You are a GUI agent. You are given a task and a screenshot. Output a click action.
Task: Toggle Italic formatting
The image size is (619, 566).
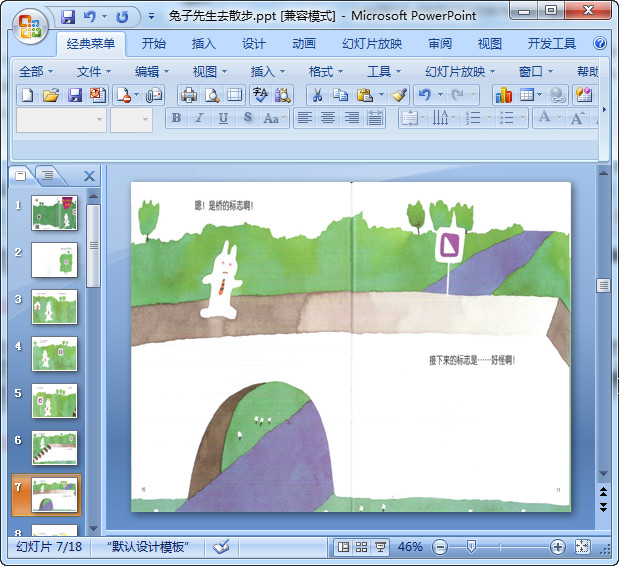[200, 118]
